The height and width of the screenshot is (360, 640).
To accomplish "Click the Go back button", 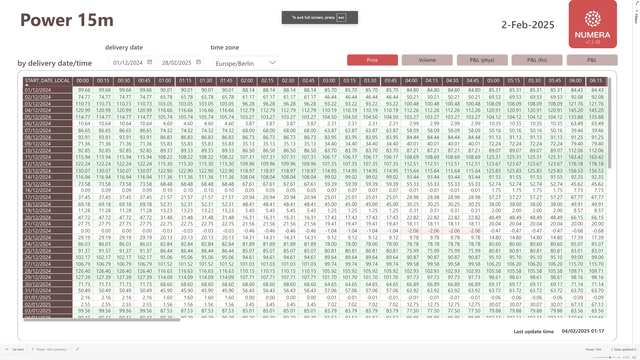I will pos(15,349).
